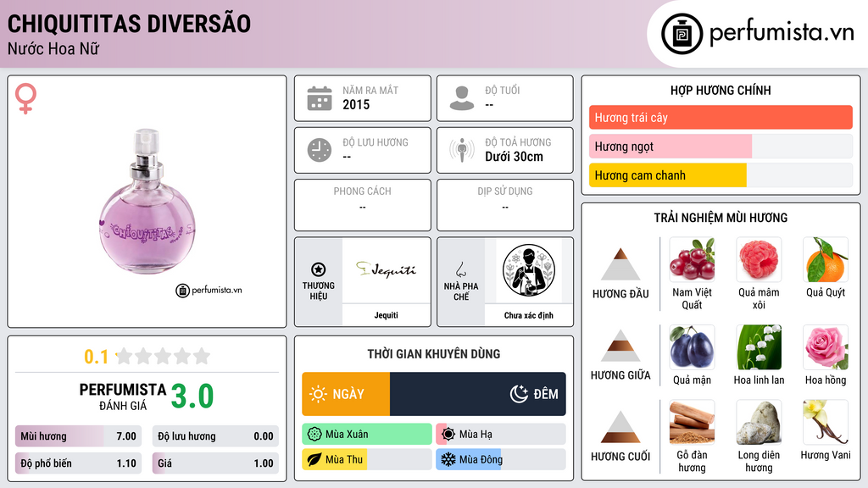868x488 pixels.
Task: Click the clock icon beside Độ lưu hương
Action: [x=320, y=150]
